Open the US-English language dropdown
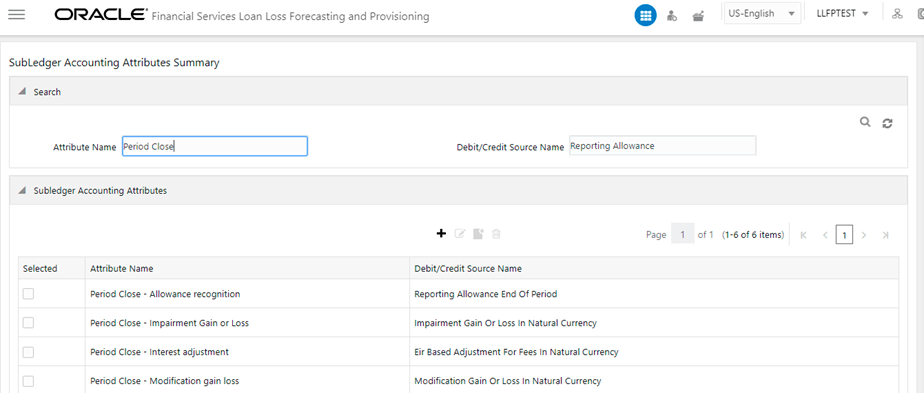The width and height of the screenshot is (924, 393). (x=762, y=14)
